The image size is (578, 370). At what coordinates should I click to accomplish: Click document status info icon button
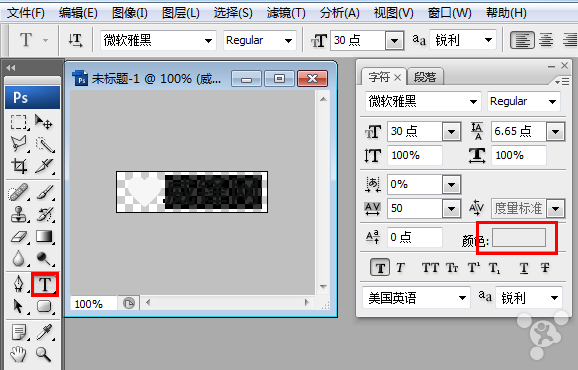[x=129, y=303]
